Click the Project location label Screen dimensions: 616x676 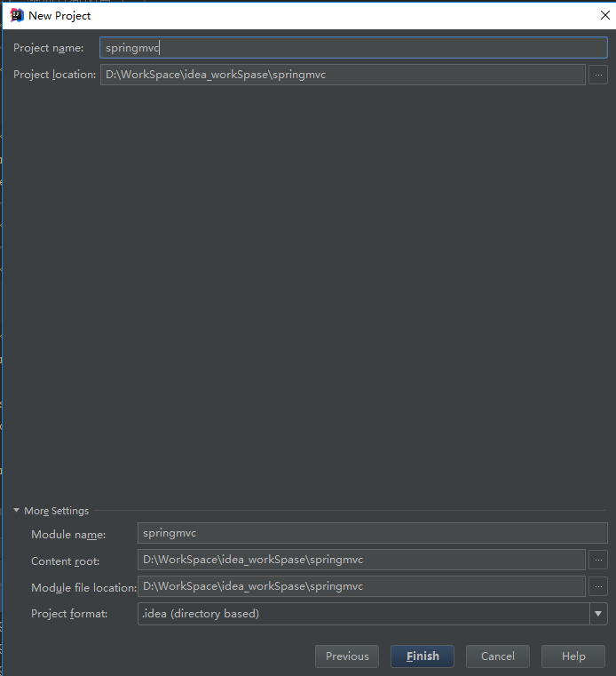coord(55,75)
